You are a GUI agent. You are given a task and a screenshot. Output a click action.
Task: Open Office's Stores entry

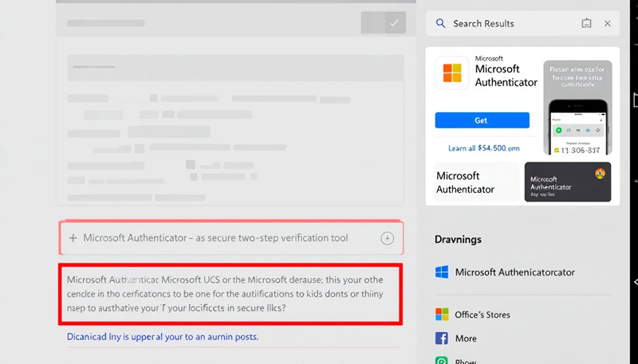482,315
